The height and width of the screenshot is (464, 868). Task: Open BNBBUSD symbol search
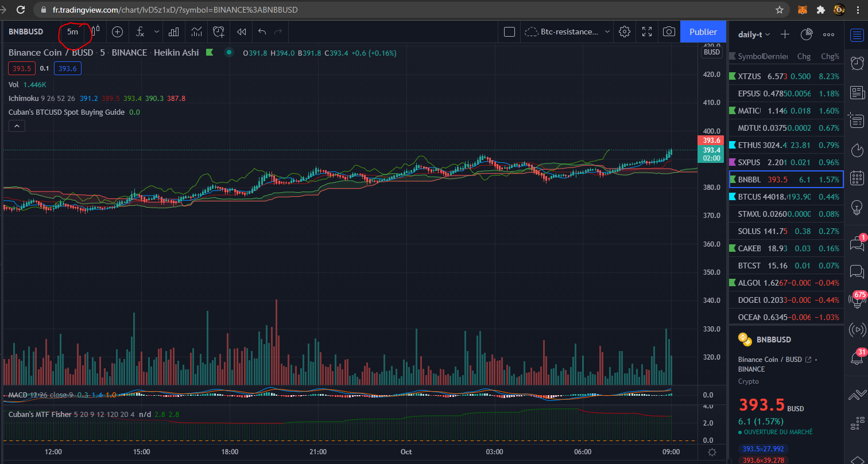point(26,32)
